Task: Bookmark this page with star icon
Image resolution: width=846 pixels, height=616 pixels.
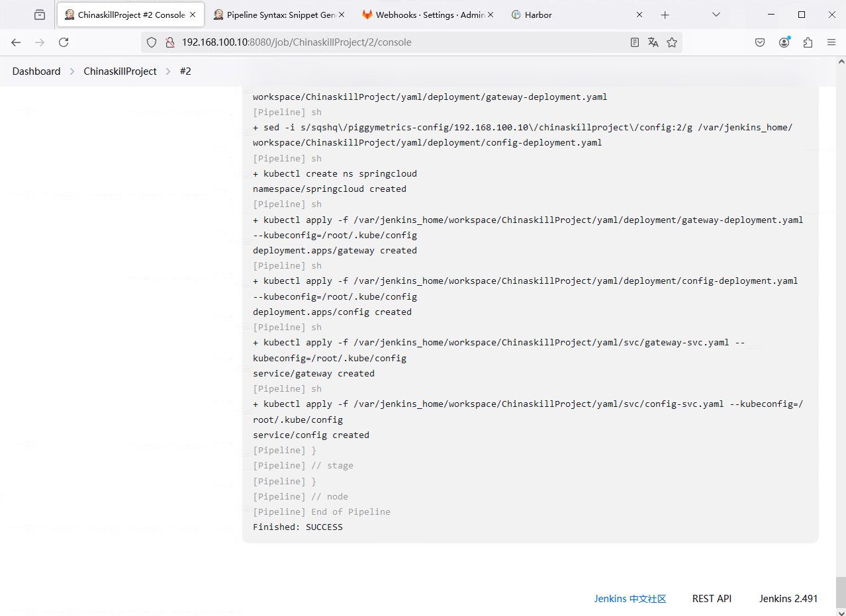Action: click(x=672, y=42)
